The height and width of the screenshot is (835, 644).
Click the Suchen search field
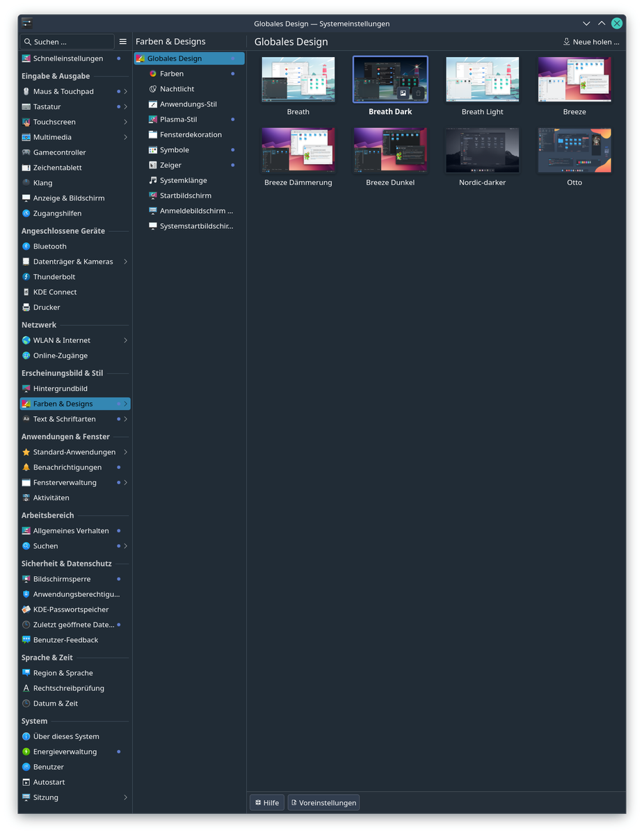click(x=68, y=42)
